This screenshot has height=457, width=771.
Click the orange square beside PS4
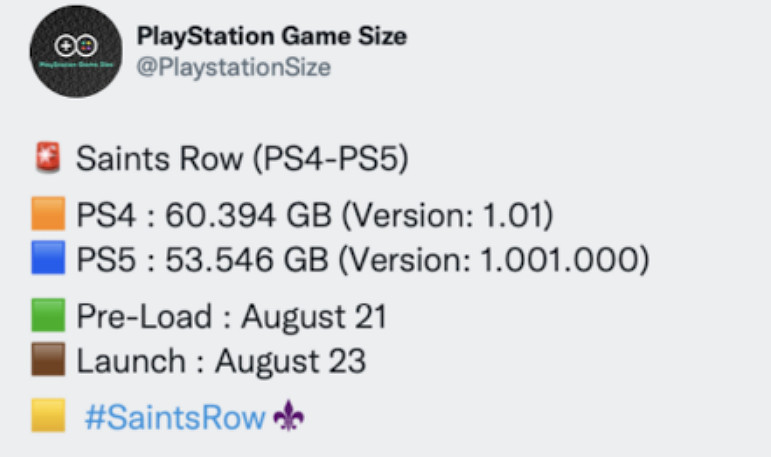(x=48, y=214)
